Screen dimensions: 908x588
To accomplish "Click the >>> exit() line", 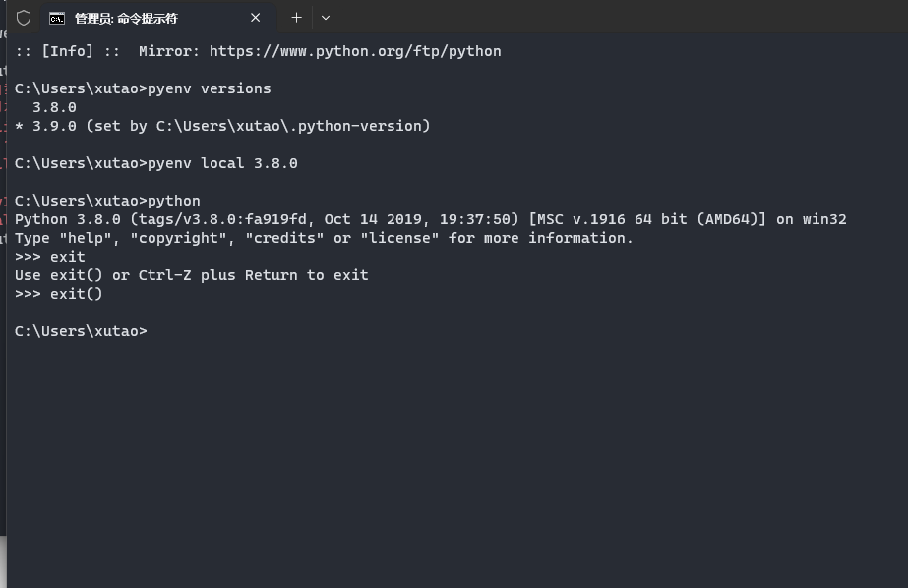I will (x=57, y=294).
